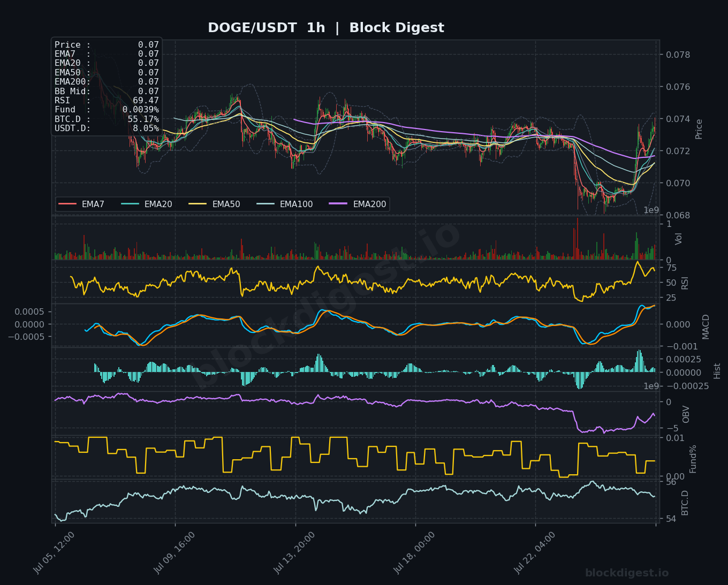
Task: Click the 0.074 price axis tick label
Action: [678, 119]
